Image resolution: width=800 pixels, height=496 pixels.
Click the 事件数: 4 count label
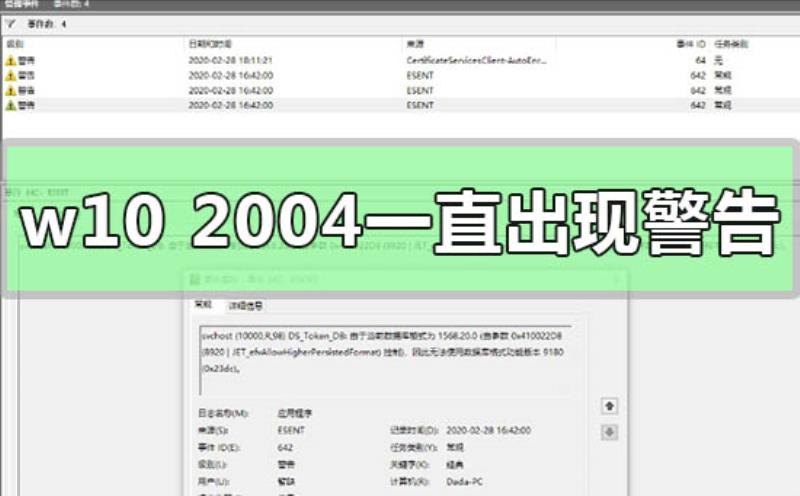(47, 24)
